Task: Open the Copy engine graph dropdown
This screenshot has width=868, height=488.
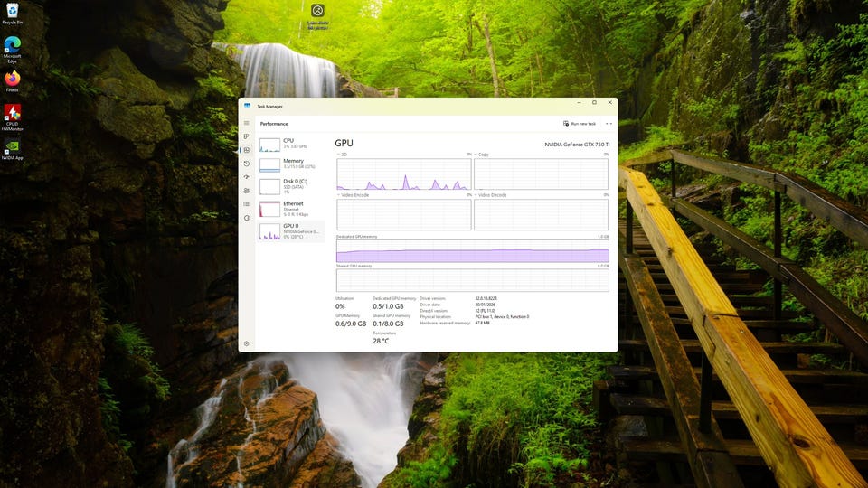Action: (x=481, y=155)
